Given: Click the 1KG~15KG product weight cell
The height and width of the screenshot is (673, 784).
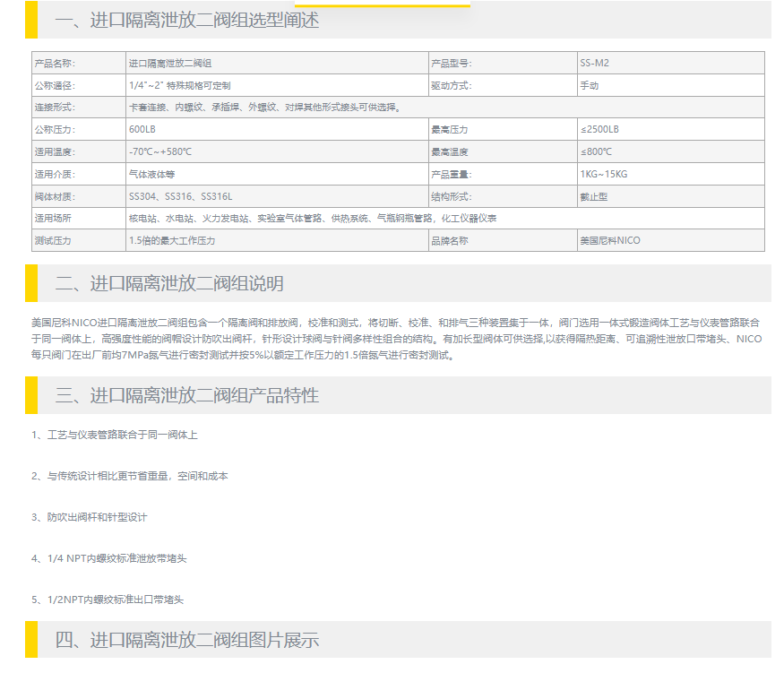Looking at the screenshot, I should [604, 174].
